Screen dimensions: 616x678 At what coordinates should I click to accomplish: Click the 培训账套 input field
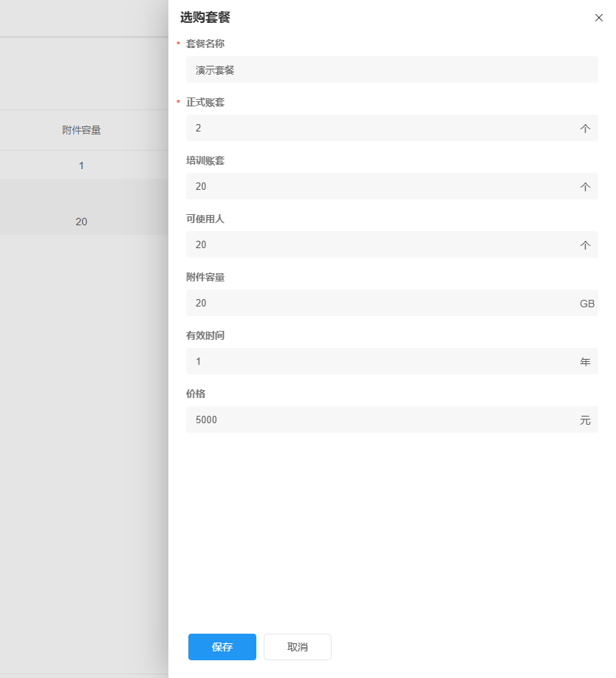380,186
